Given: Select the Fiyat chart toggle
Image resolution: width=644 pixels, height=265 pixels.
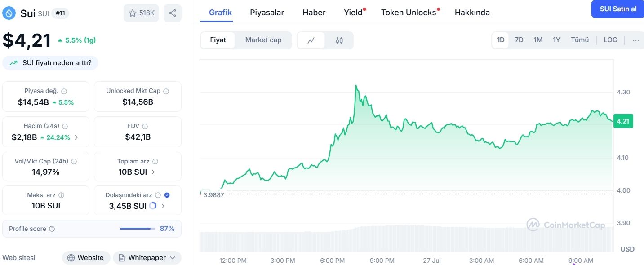Looking at the screenshot, I should click(x=218, y=40).
